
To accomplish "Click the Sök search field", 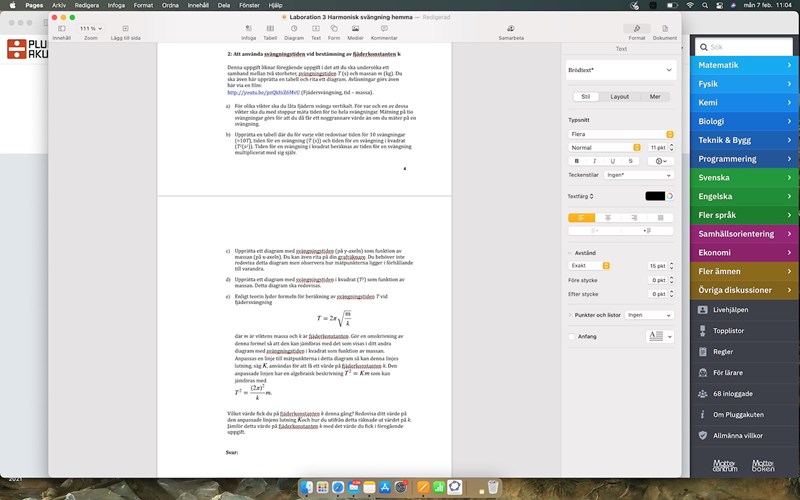I will coord(745,47).
